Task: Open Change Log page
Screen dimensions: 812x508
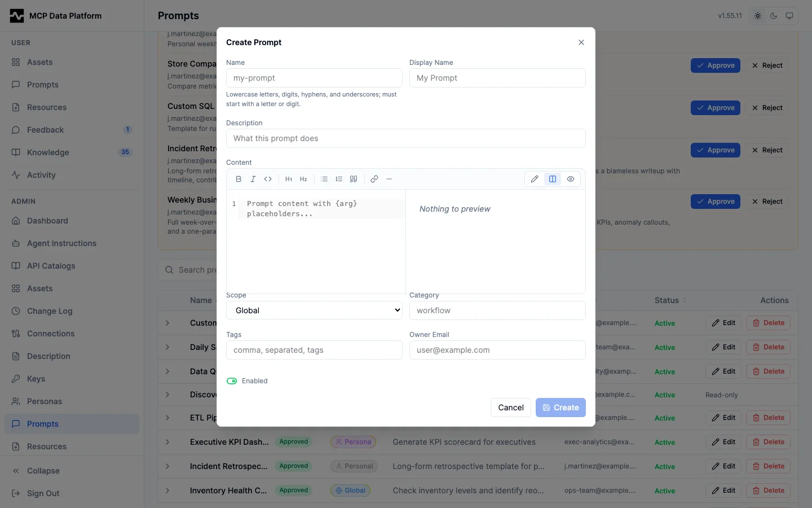Action: [72, 311]
